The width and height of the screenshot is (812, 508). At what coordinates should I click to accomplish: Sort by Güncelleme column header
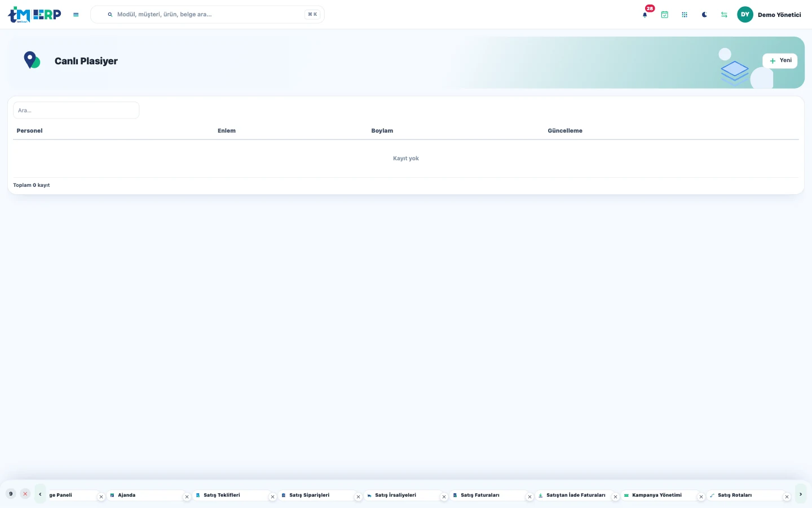(x=565, y=130)
